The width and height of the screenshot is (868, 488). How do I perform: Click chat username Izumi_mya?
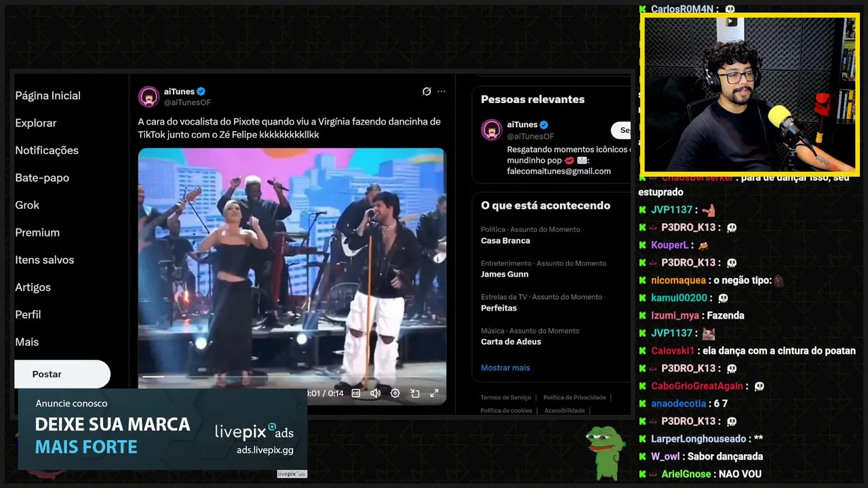tap(675, 315)
